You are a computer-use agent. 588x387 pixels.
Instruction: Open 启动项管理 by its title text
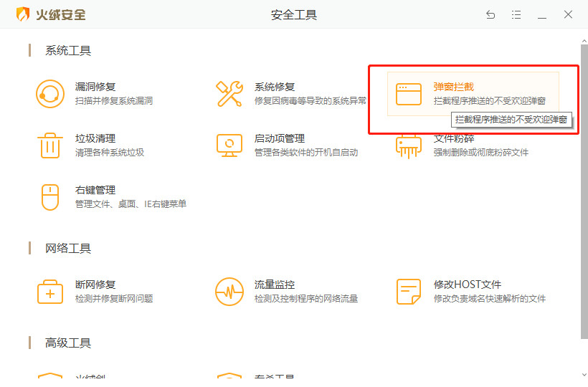280,138
